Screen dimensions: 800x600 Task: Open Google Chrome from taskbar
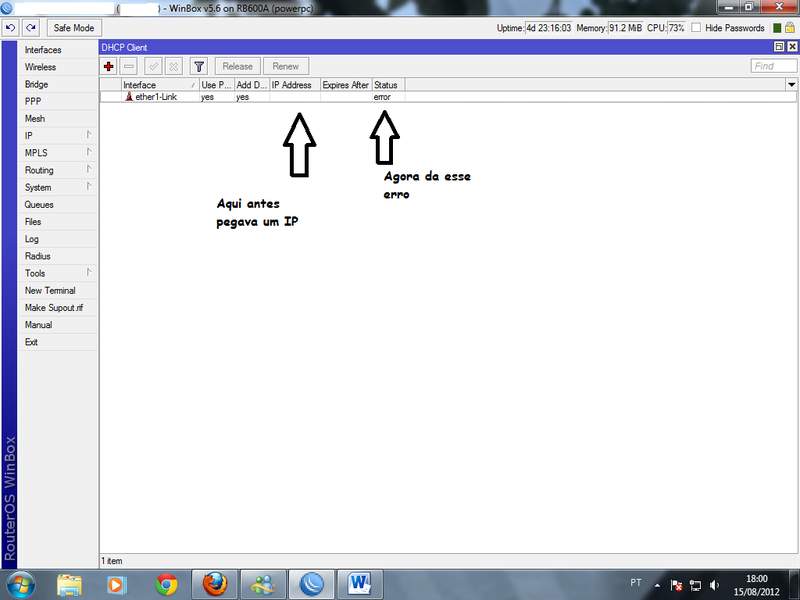[166, 585]
